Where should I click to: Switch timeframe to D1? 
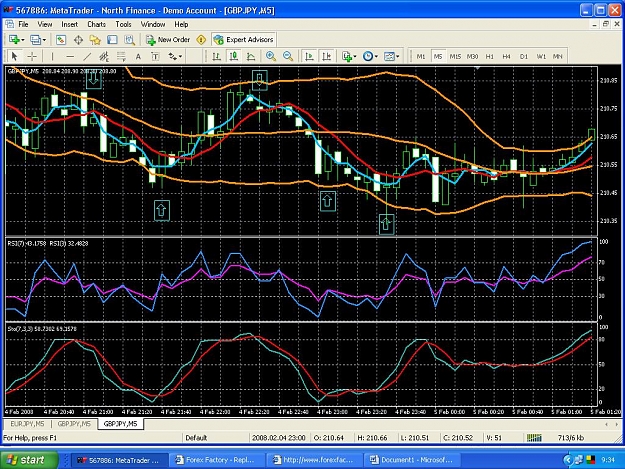[x=524, y=56]
